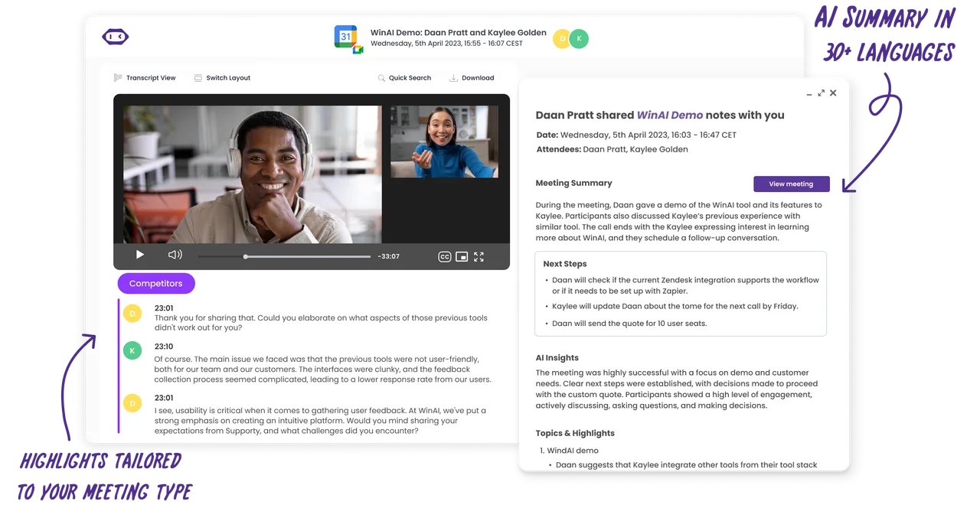Toggle closed captions on video
Viewport: 980px width, 521px height.
[445, 256]
